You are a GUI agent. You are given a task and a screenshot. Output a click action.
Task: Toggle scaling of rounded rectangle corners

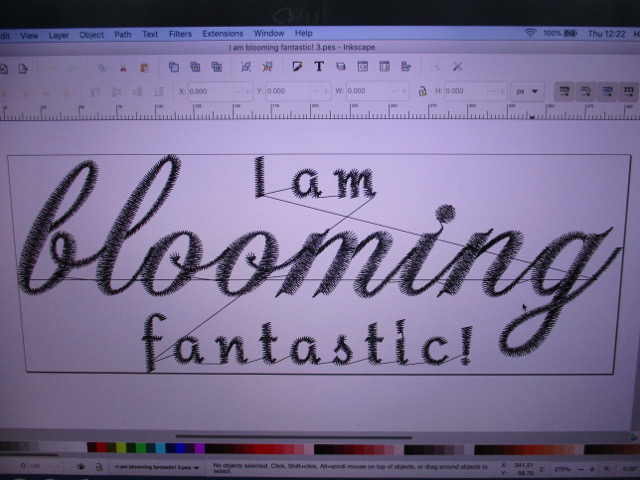(586, 91)
